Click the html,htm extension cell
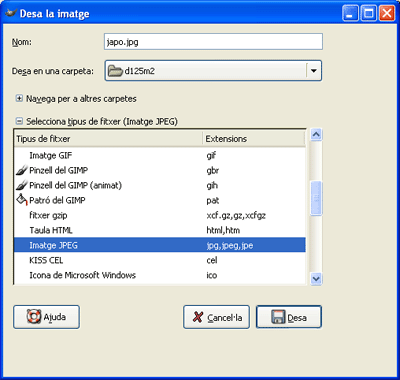The image size is (400, 380). (223, 230)
